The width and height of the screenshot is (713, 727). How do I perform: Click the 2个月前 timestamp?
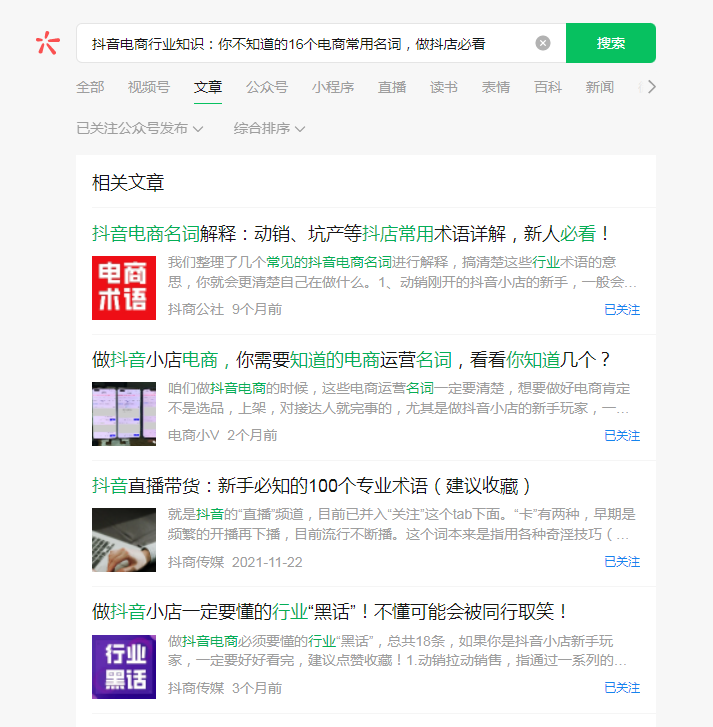click(x=252, y=436)
